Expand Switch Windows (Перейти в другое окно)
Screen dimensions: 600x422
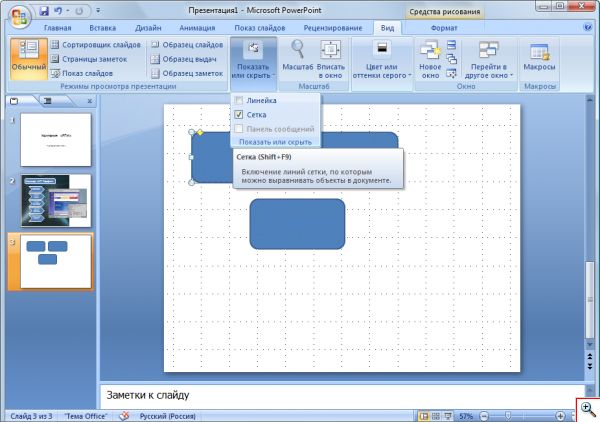pyautogui.click(x=488, y=59)
